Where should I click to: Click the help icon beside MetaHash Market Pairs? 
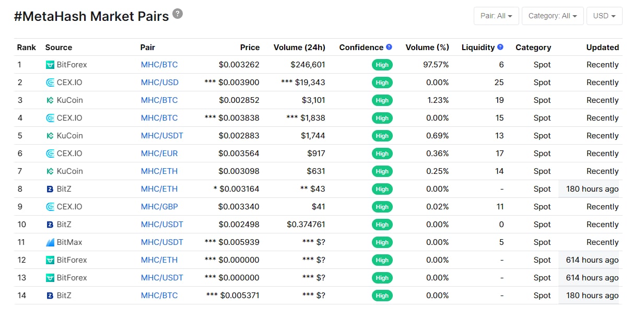(178, 14)
